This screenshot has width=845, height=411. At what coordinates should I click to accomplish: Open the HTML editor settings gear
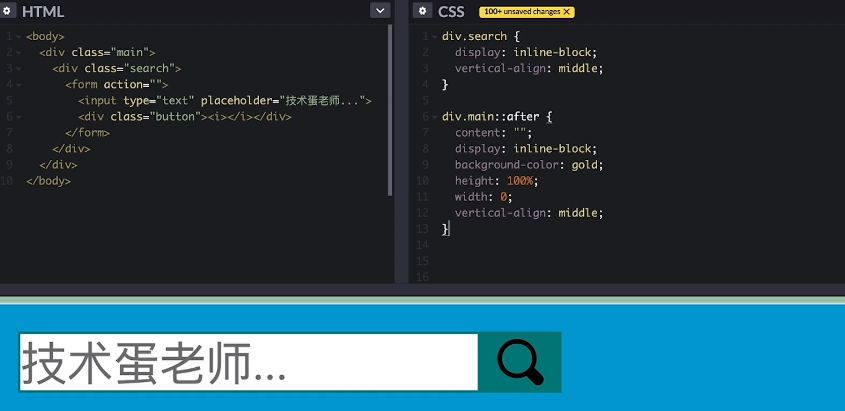point(7,11)
